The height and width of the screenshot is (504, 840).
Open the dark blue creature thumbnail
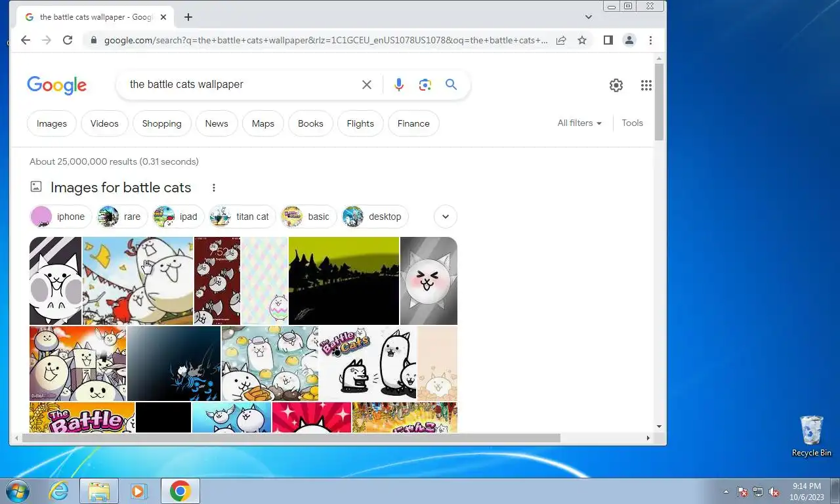tap(174, 364)
